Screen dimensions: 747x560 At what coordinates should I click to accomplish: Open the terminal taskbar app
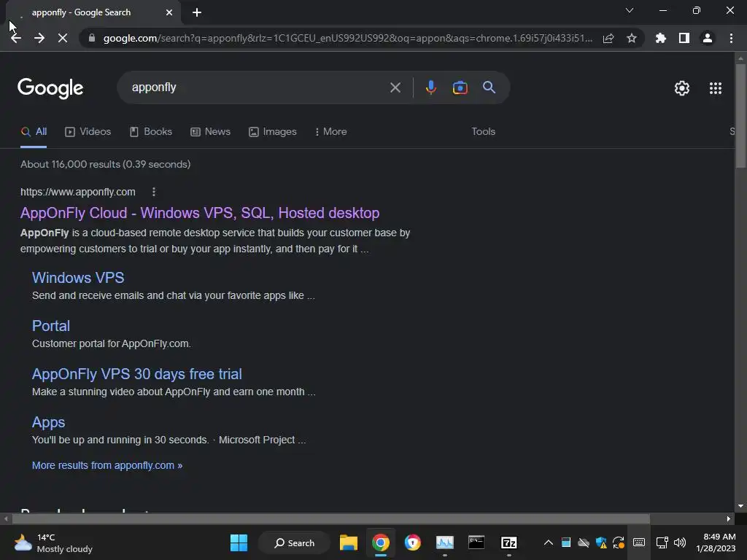click(x=476, y=542)
